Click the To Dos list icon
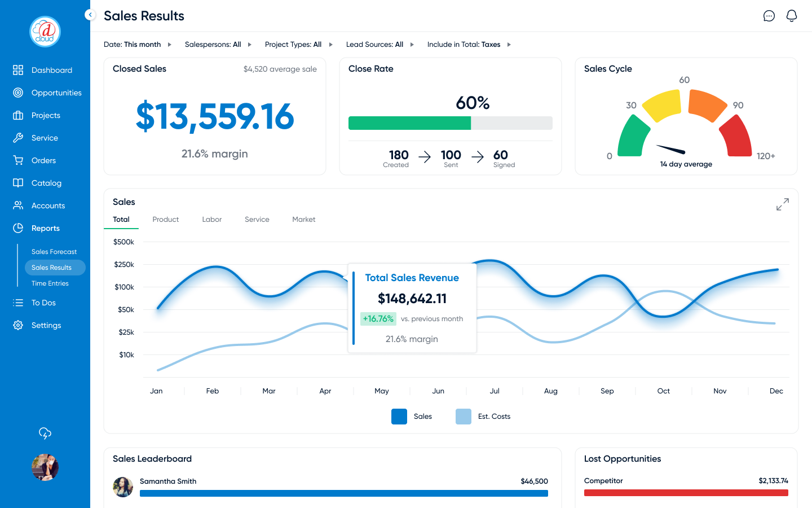812x508 pixels. point(18,303)
